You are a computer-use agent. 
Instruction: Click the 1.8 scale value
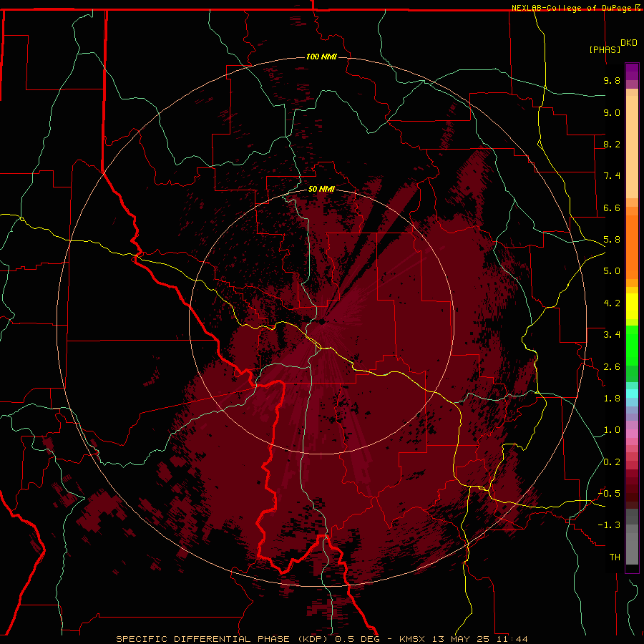click(x=612, y=399)
